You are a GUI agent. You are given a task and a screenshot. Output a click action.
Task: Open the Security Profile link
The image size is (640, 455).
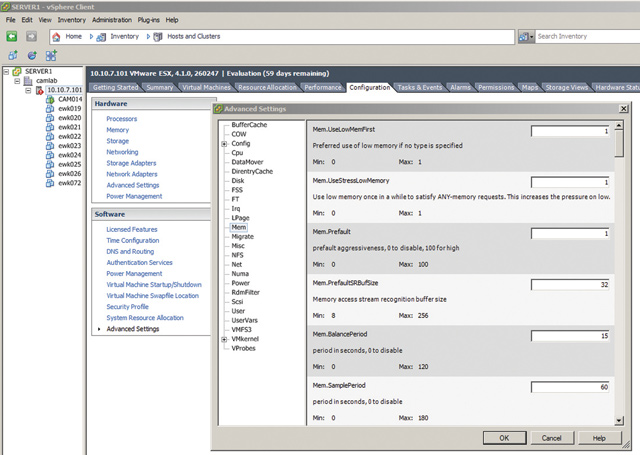coord(127,306)
